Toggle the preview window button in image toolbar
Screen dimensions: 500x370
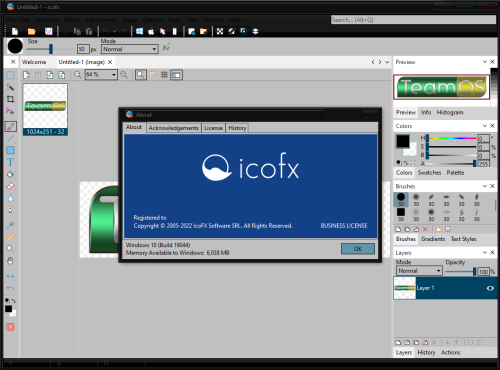[176, 75]
